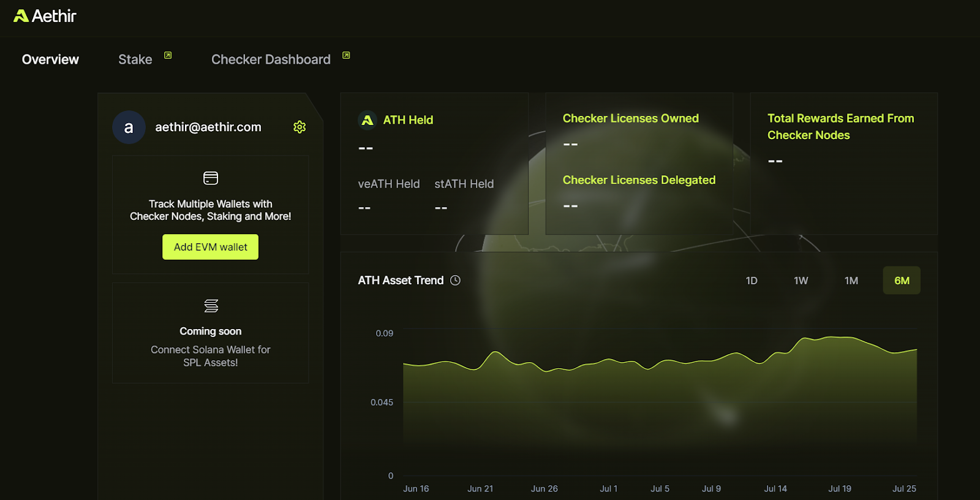
Task: Click the ATH token icon beside ATH Held
Action: (367, 120)
